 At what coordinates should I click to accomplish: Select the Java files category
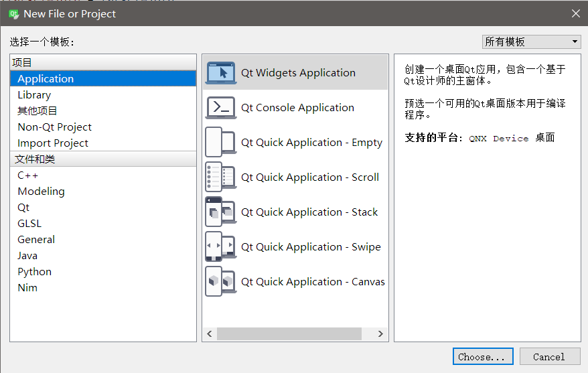pos(103,256)
